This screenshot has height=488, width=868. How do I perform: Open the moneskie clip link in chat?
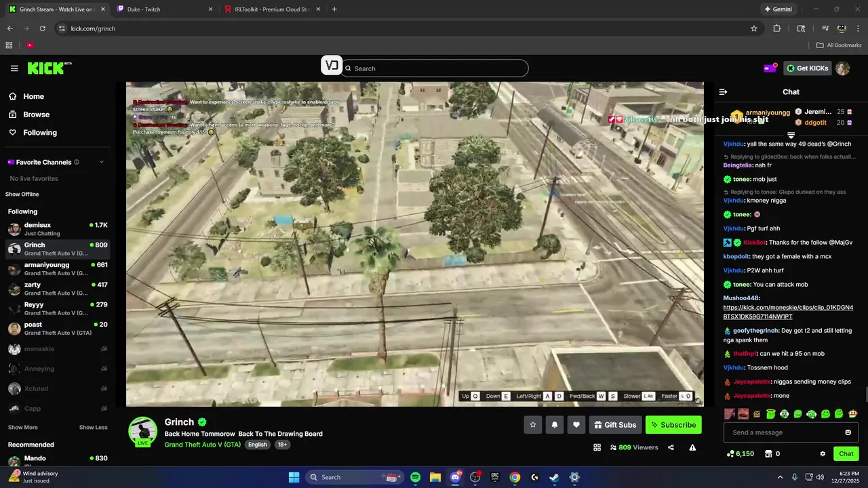(x=788, y=312)
